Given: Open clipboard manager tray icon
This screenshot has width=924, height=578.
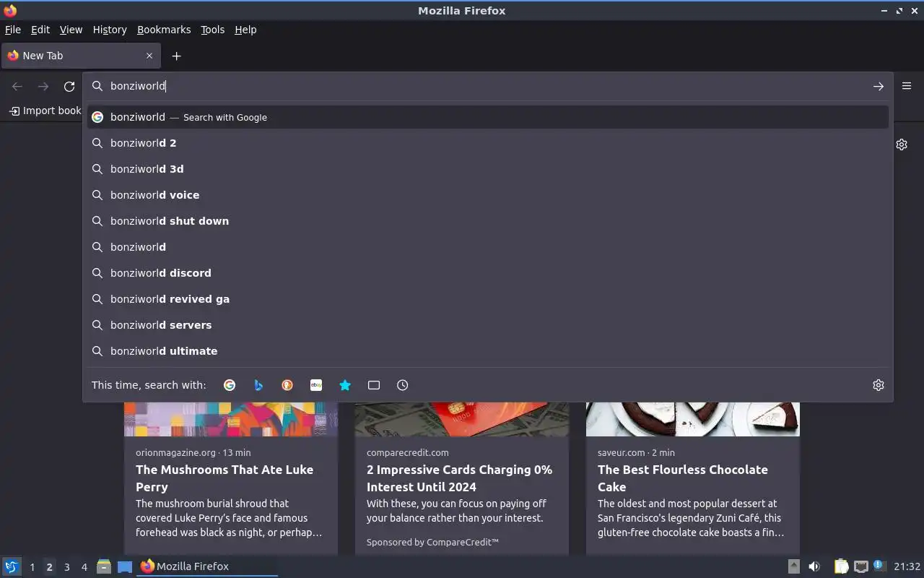Looking at the screenshot, I should [841, 566].
